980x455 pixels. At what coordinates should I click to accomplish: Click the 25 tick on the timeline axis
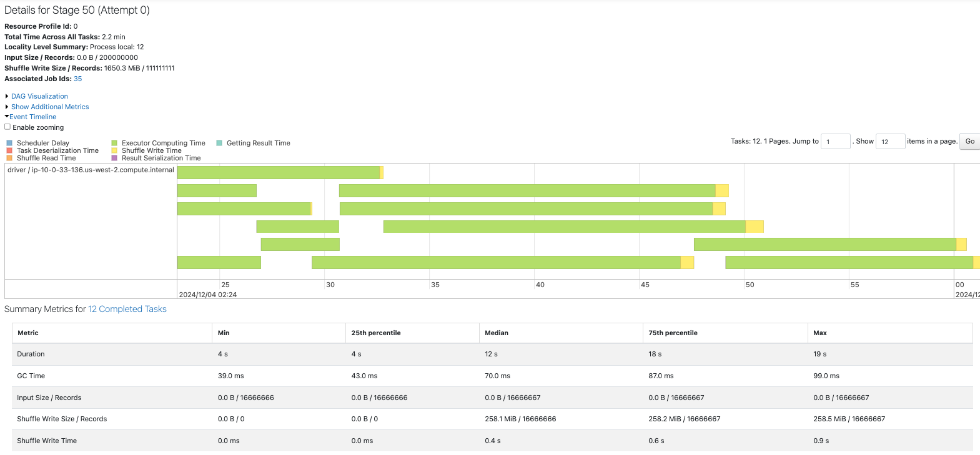225,285
